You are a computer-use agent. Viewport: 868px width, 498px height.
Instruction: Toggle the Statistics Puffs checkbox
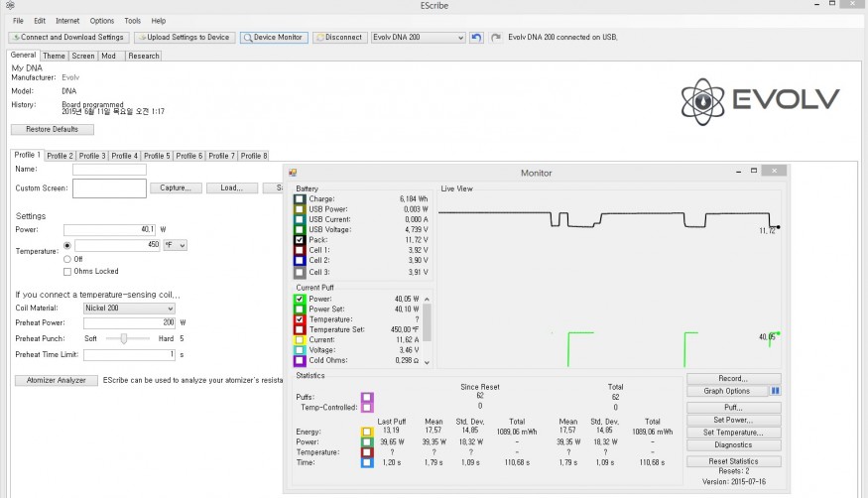(367, 397)
